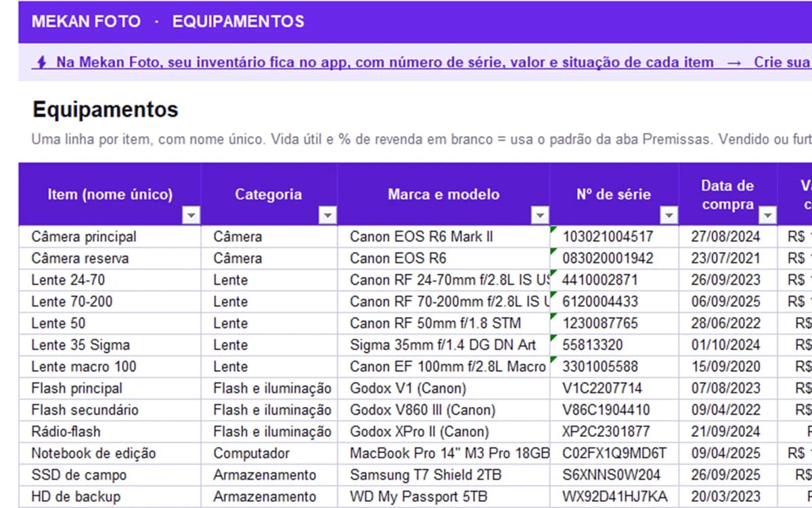Select serial number 55813320
Viewport: 812px width, 508px height.
click(614, 345)
